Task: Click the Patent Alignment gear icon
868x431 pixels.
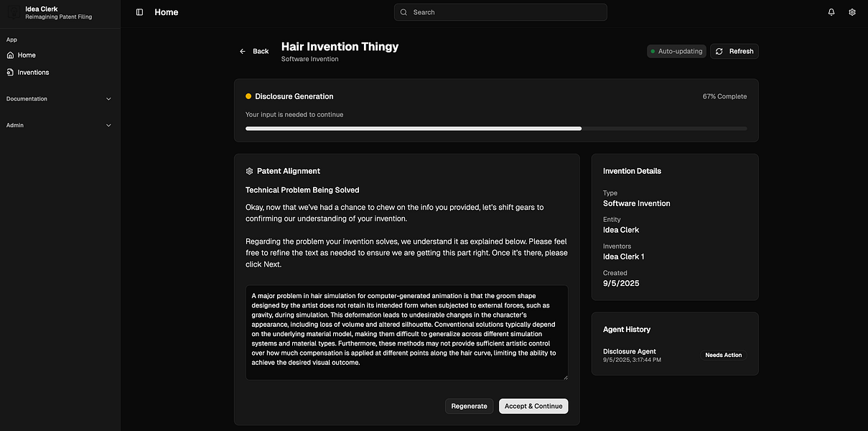Action: (249, 171)
